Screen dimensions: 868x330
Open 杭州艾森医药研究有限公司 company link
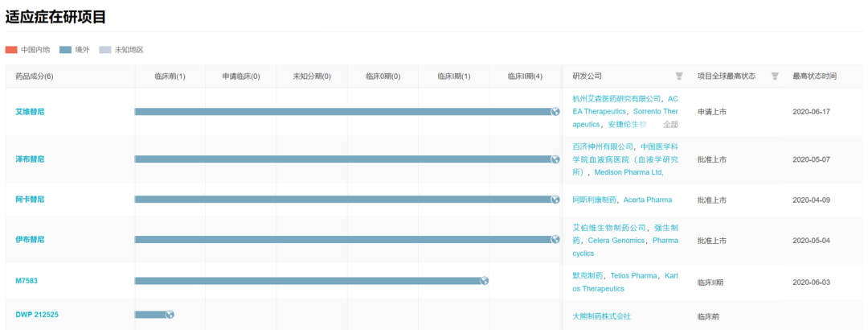click(x=616, y=99)
